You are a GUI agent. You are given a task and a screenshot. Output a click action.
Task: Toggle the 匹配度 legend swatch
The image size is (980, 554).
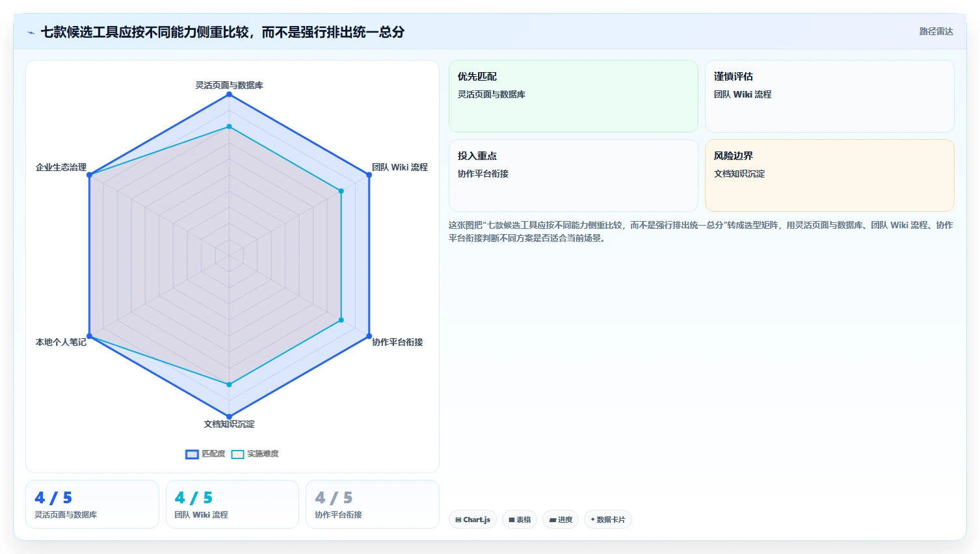192,455
